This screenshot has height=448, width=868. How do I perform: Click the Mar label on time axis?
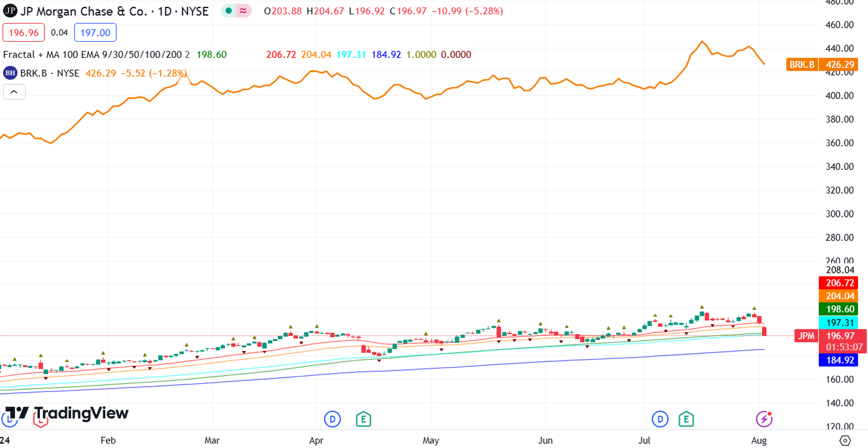pyautogui.click(x=212, y=440)
